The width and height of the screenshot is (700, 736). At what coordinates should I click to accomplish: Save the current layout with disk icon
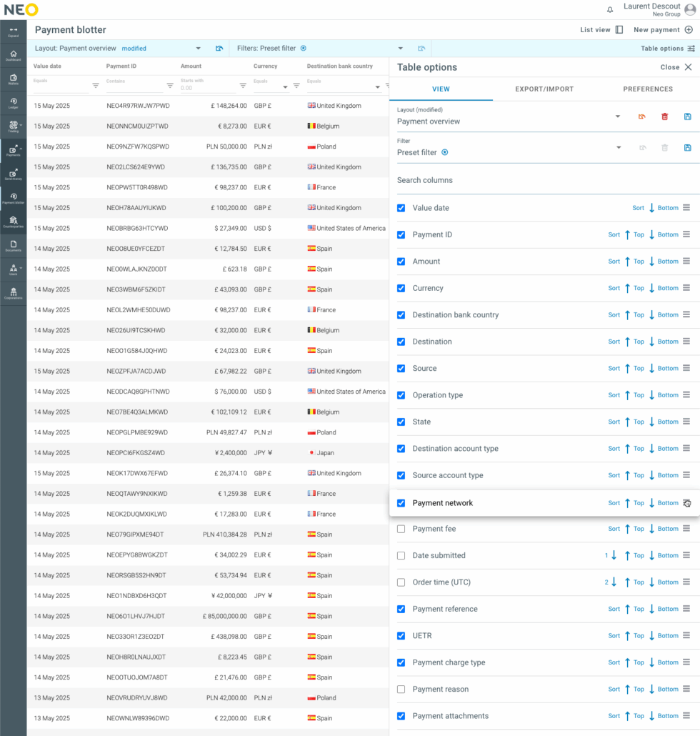click(x=687, y=117)
